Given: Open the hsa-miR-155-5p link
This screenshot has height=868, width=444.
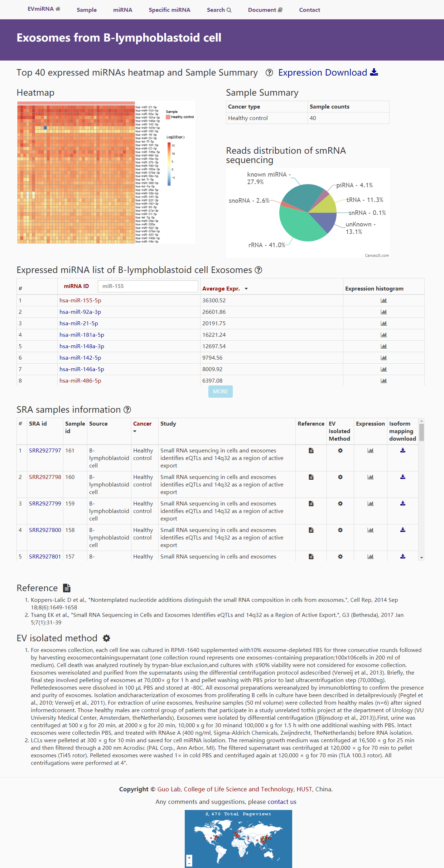Looking at the screenshot, I should [x=80, y=301].
